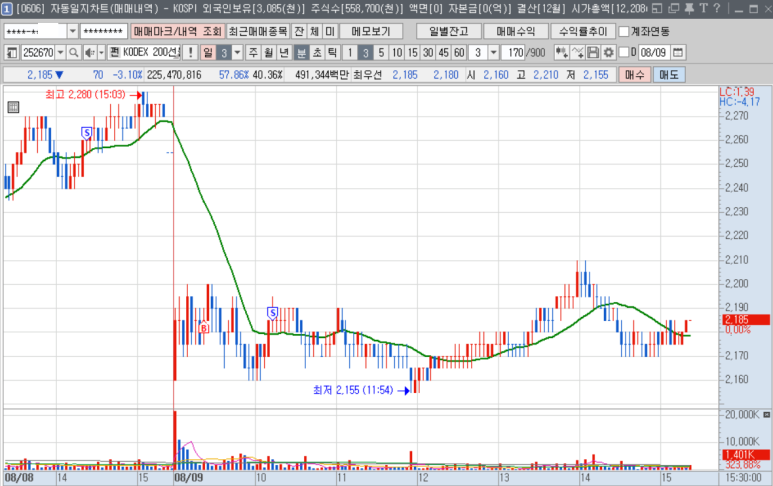Click the help question mark icon

point(718,9)
